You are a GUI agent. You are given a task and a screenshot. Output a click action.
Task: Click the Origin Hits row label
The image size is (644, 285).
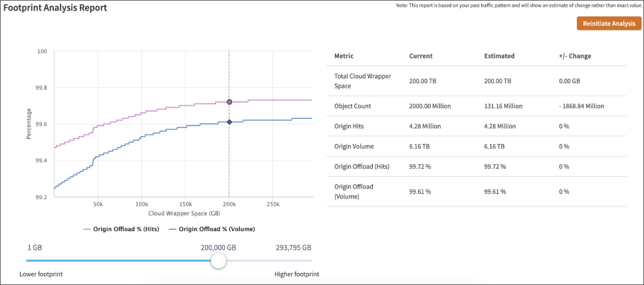pos(350,126)
